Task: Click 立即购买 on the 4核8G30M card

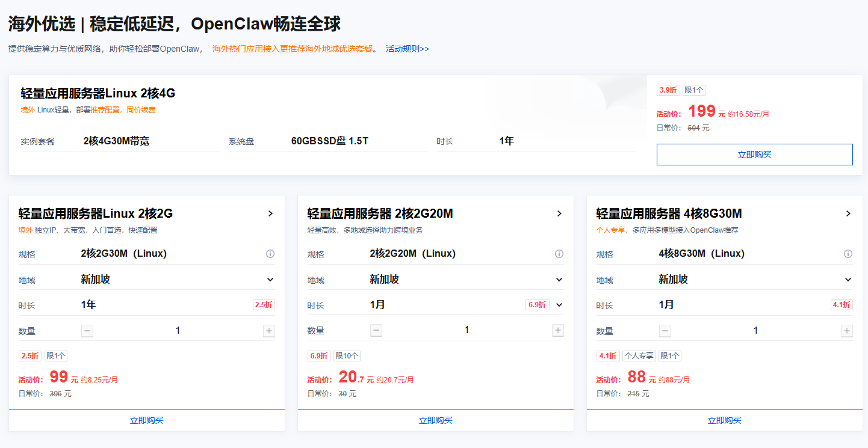Action: (x=724, y=420)
